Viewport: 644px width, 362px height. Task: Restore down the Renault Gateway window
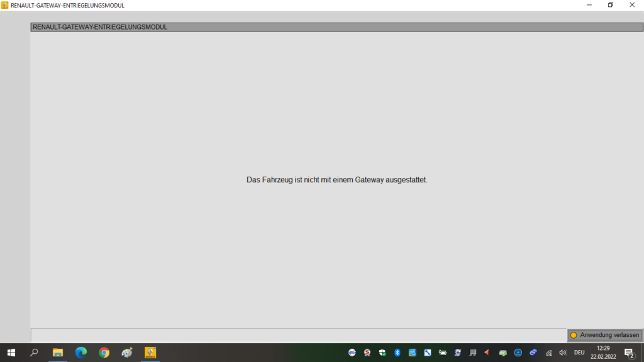610,5
